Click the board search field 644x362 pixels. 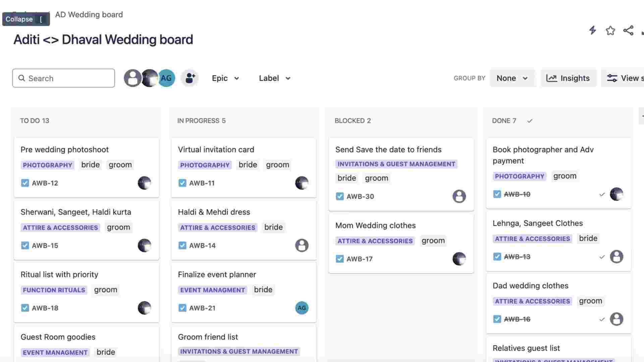tap(64, 78)
